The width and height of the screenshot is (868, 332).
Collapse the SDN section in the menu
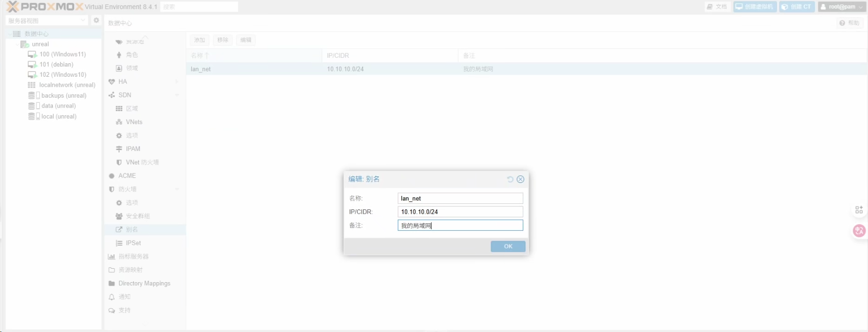[177, 95]
